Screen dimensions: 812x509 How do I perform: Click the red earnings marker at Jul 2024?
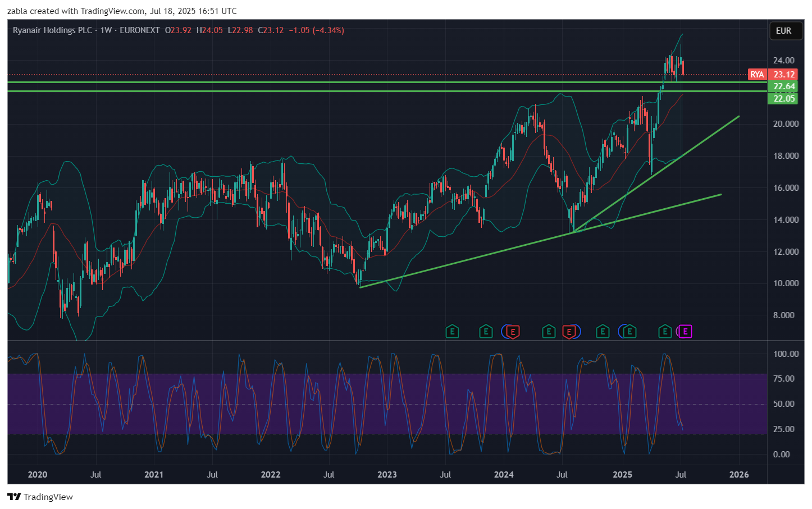coord(569,332)
